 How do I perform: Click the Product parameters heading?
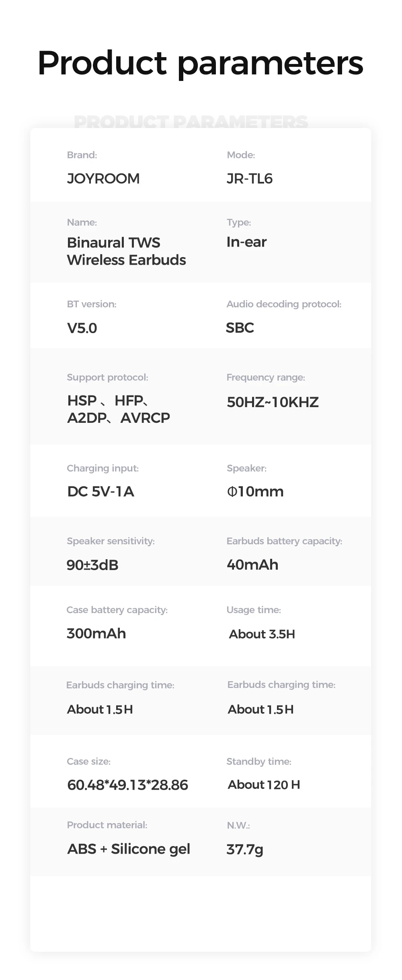pos(201,64)
